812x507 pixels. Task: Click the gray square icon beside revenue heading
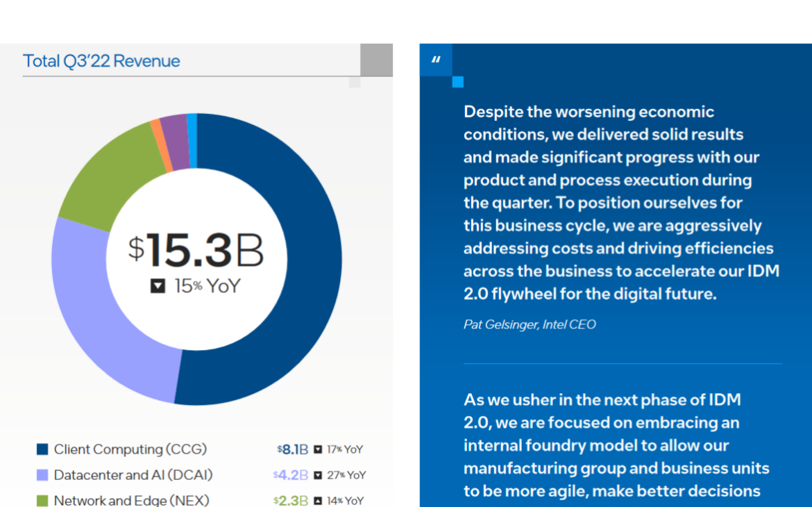[375, 60]
